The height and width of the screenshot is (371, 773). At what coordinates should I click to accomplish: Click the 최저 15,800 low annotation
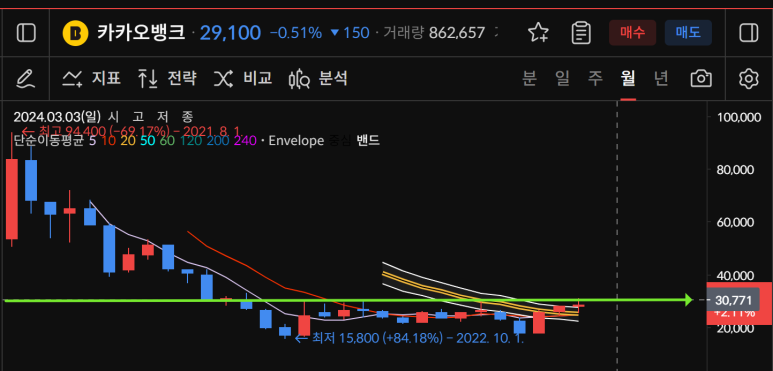click(409, 338)
